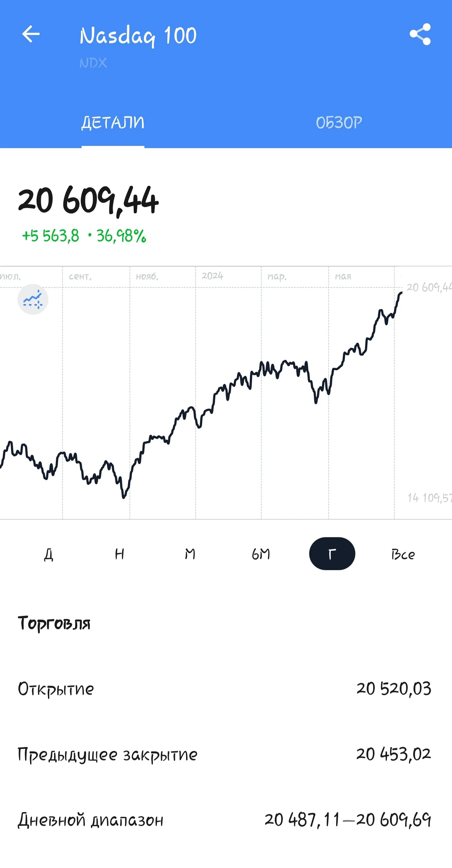
Task: Tap the Nasdaq 100 title
Action: [138, 36]
